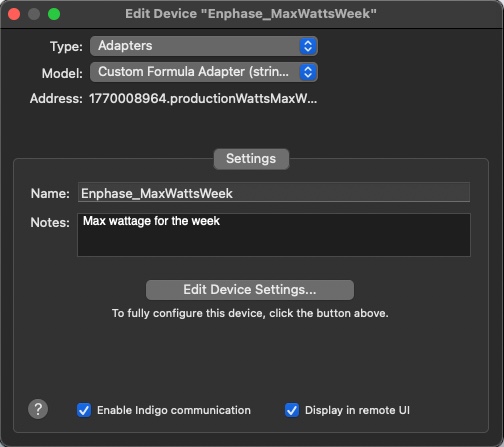Click the Address value text
Viewport: 504px width, 447px height.
(x=203, y=99)
